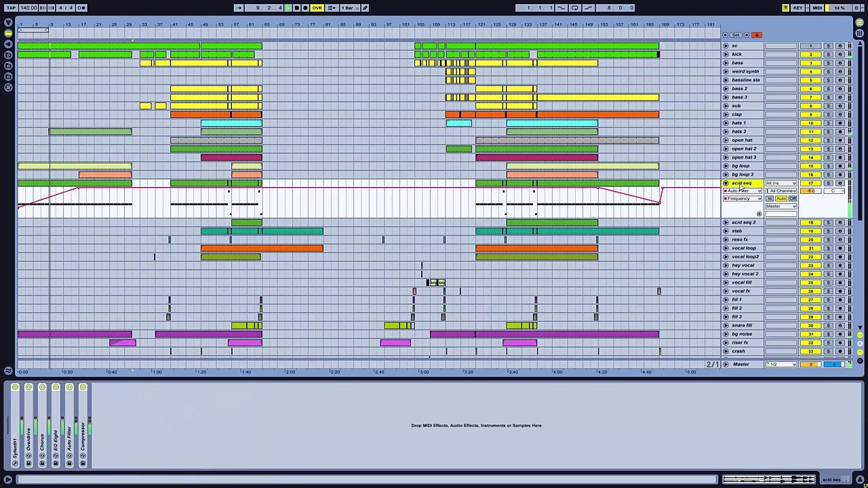Click the global Record button
868x488 pixels.
[305, 7]
